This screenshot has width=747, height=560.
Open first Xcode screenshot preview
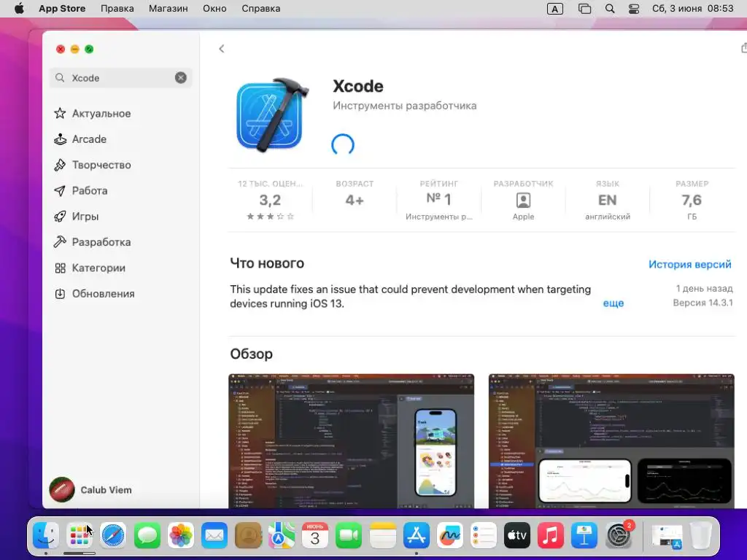[x=352, y=441]
